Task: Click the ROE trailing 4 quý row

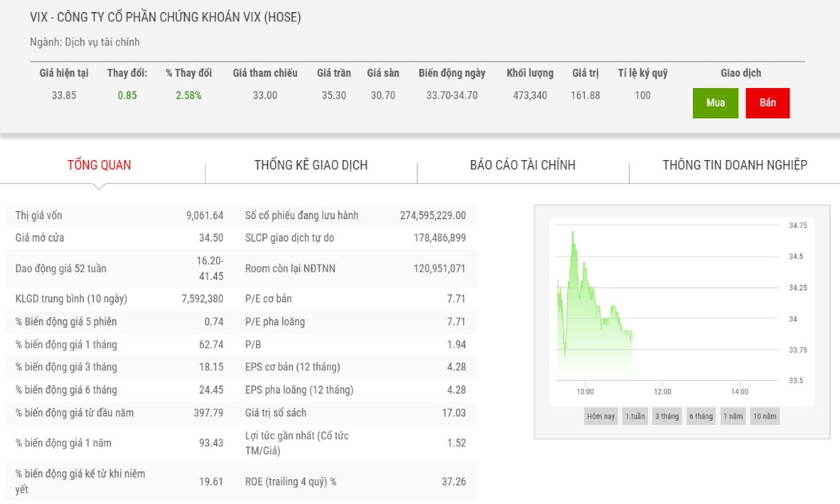Action: (x=356, y=482)
